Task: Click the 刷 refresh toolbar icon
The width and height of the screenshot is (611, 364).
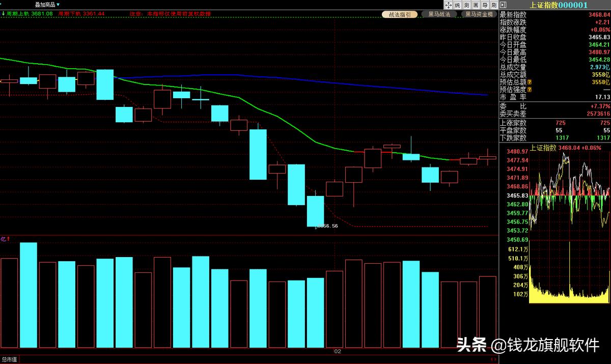Action: pyautogui.click(x=493, y=5)
